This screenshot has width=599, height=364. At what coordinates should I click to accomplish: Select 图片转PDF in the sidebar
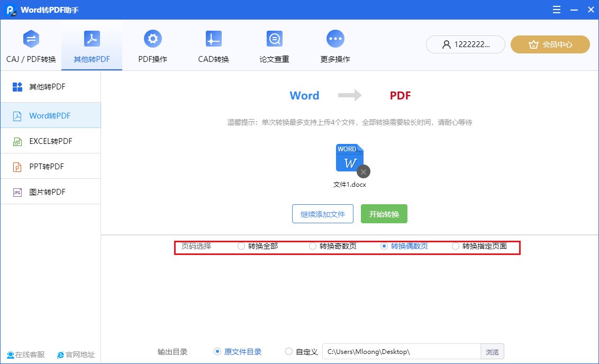coord(51,192)
